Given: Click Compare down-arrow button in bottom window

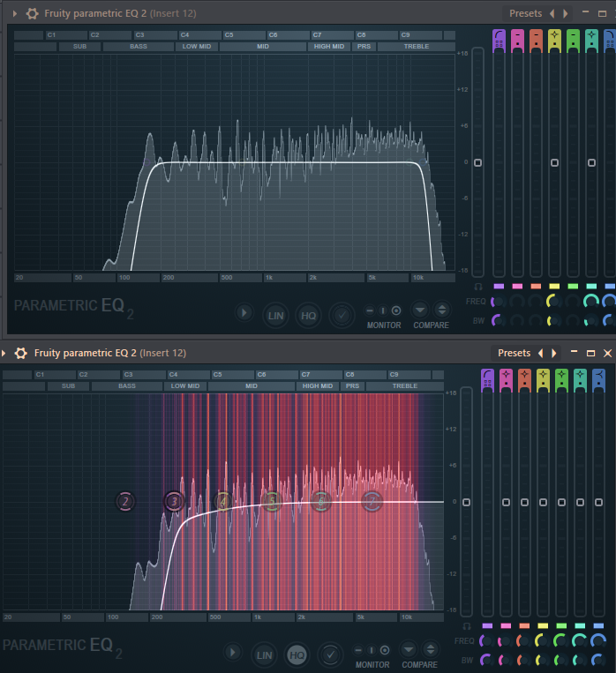Looking at the screenshot, I should pos(409,649).
